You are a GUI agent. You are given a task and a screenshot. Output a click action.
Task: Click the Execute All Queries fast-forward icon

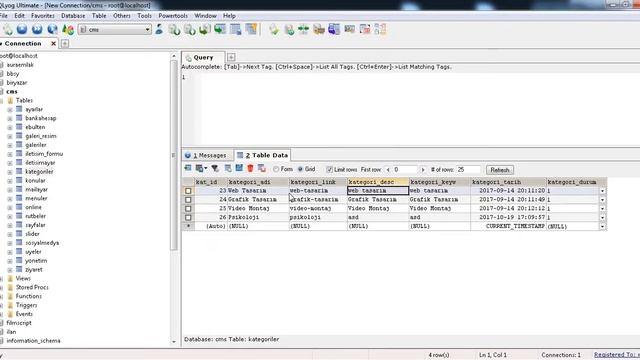click(x=37, y=29)
